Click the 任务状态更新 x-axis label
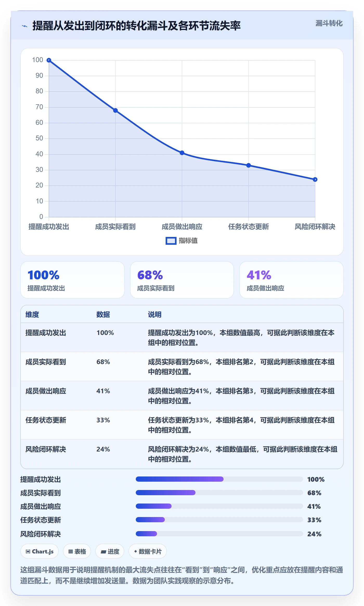Viewport: 364px width, 606px height. point(249,227)
